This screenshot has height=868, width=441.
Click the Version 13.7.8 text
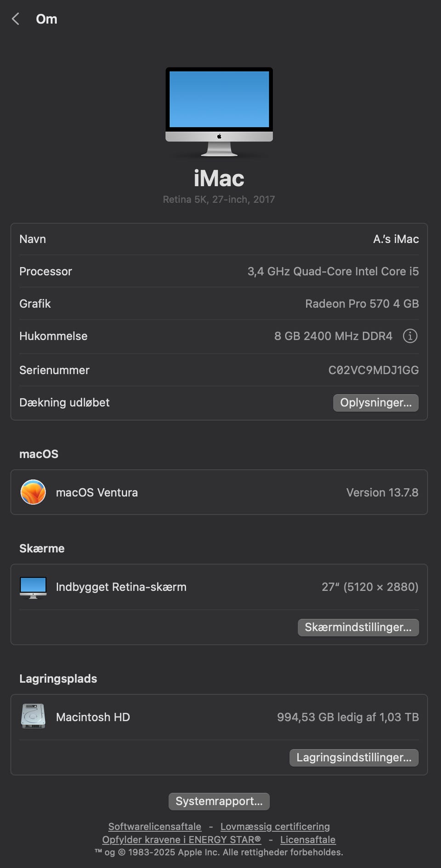tap(382, 492)
